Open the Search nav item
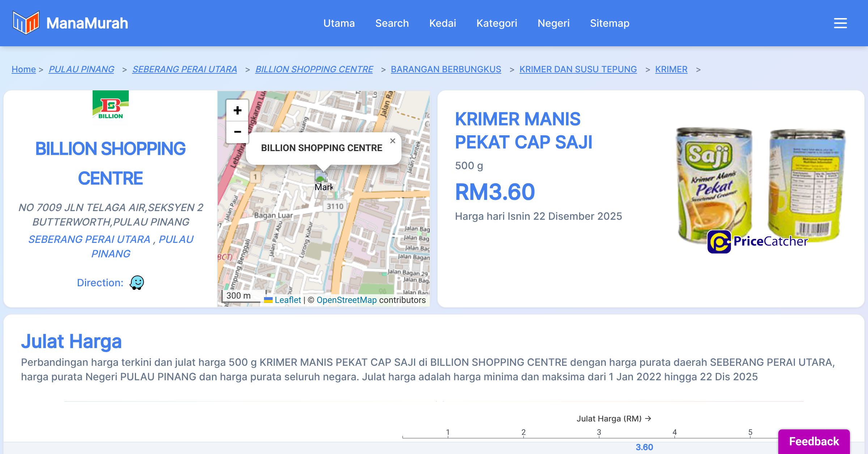 pyautogui.click(x=392, y=23)
